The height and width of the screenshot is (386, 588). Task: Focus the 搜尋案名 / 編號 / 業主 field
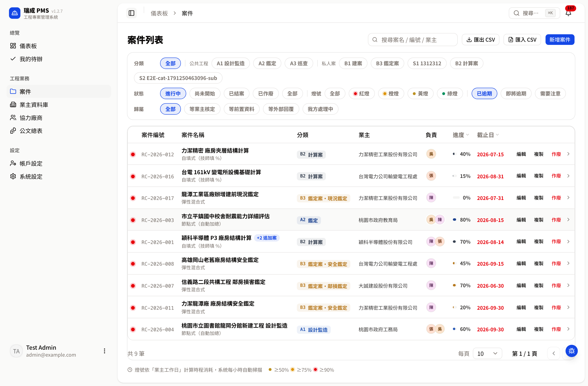[x=413, y=40]
